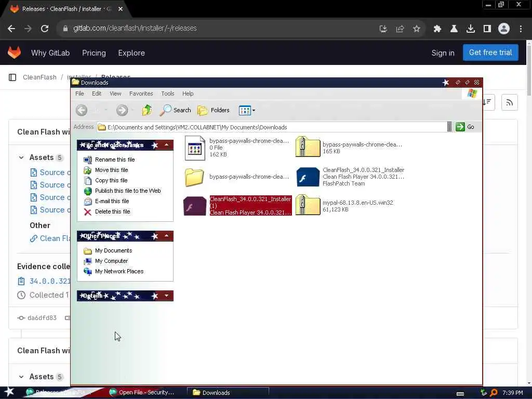Click the share page icon in address bar
This screenshot has width=532, height=399.
[400, 29]
